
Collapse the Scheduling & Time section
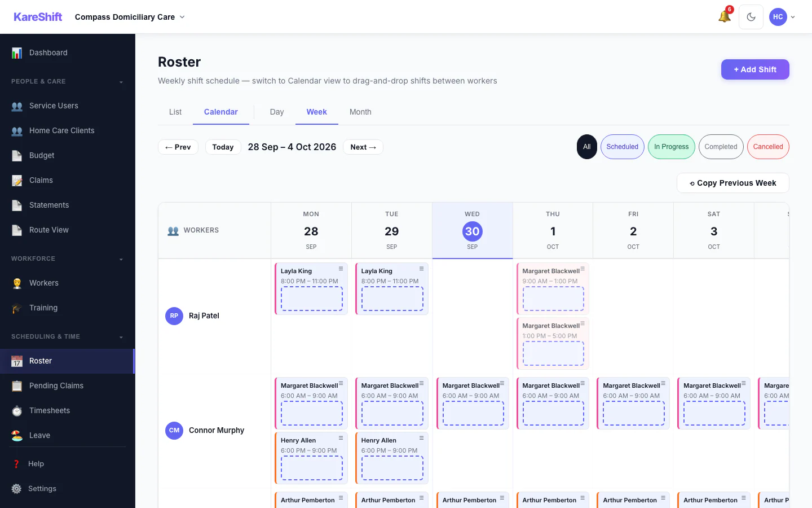point(68,336)
